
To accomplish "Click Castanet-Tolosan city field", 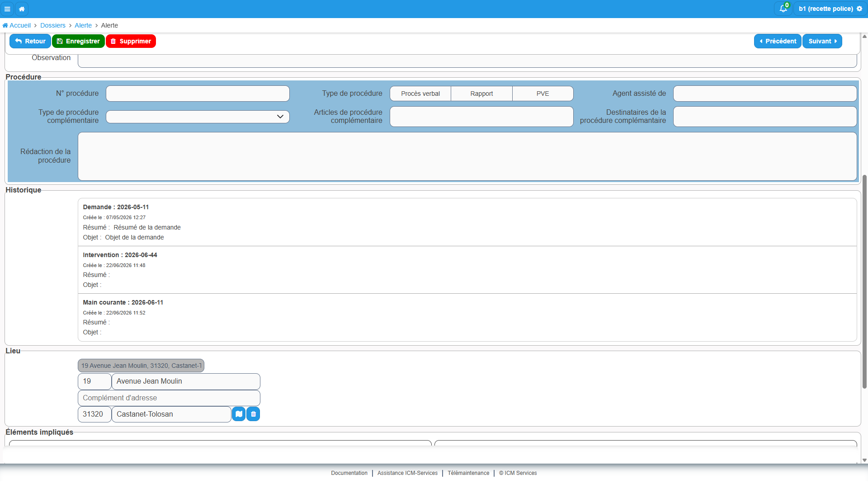I will (171, 414).
